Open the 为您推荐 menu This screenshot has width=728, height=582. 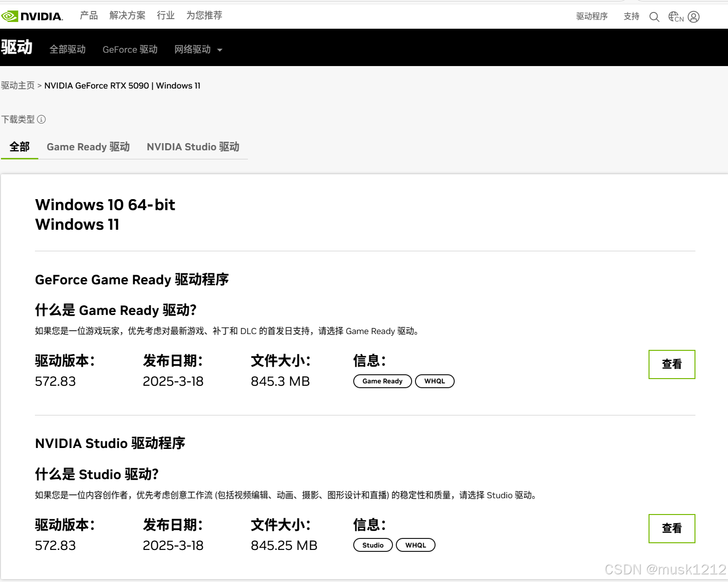click(x=204, y=15)
